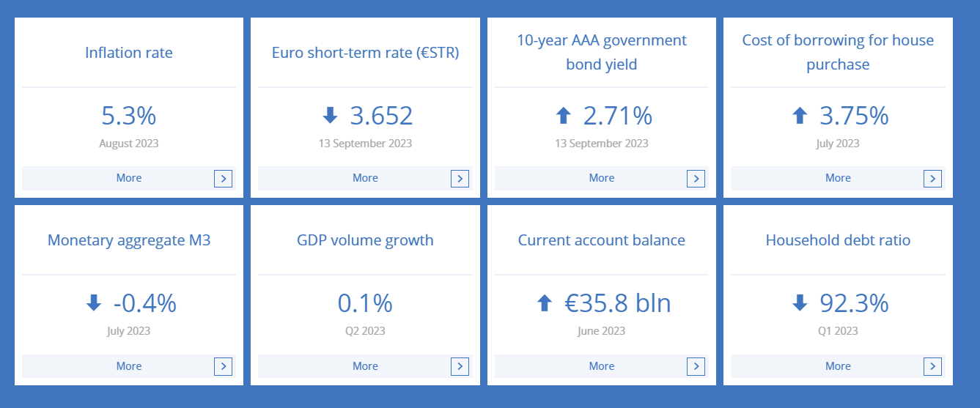Click the 3.652 Euro short-term rate value
This screenshot has width=980, height=408.
[x=381, y=116]
